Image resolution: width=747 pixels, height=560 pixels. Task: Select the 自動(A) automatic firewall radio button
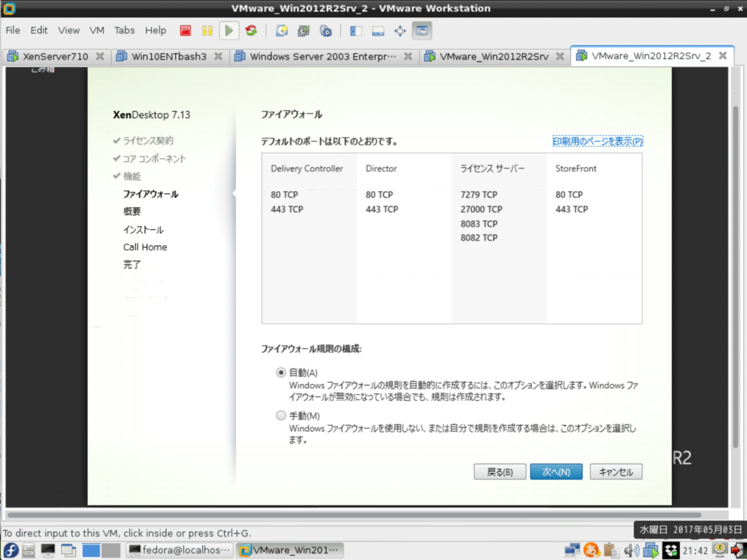(x=281, y=373)
